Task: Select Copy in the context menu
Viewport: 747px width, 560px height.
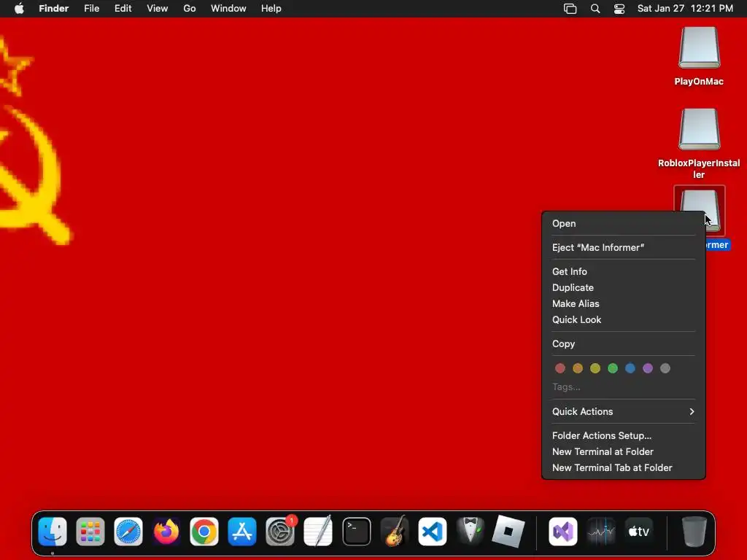Action: (x=624, y=344)
